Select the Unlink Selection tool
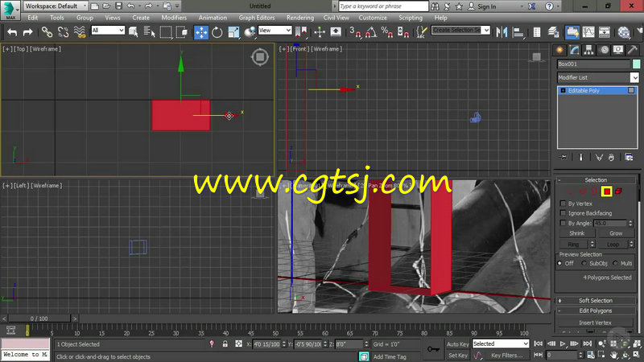The height and width of the screenshot is (362, 644). [63, 32]
